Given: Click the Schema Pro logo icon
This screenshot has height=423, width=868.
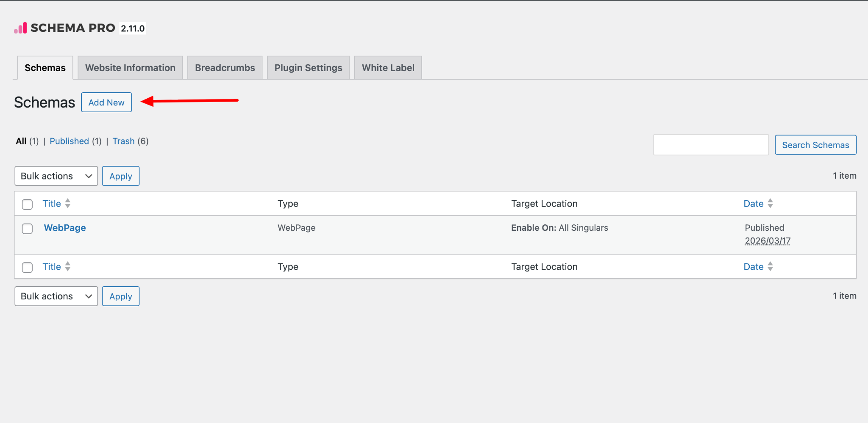Looking at the screenshot, I should point(20,28).
